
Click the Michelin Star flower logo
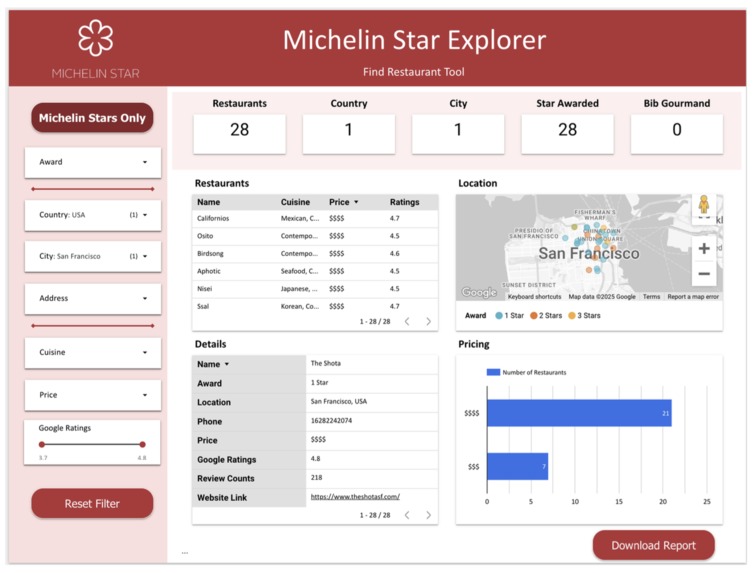pyautogui.click(x=95, y=38)
